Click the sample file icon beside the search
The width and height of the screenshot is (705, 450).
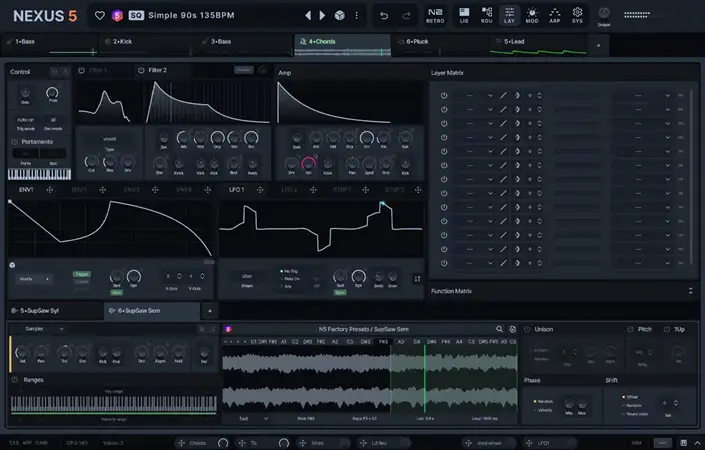pyautogui.click(x=512, y=329)
